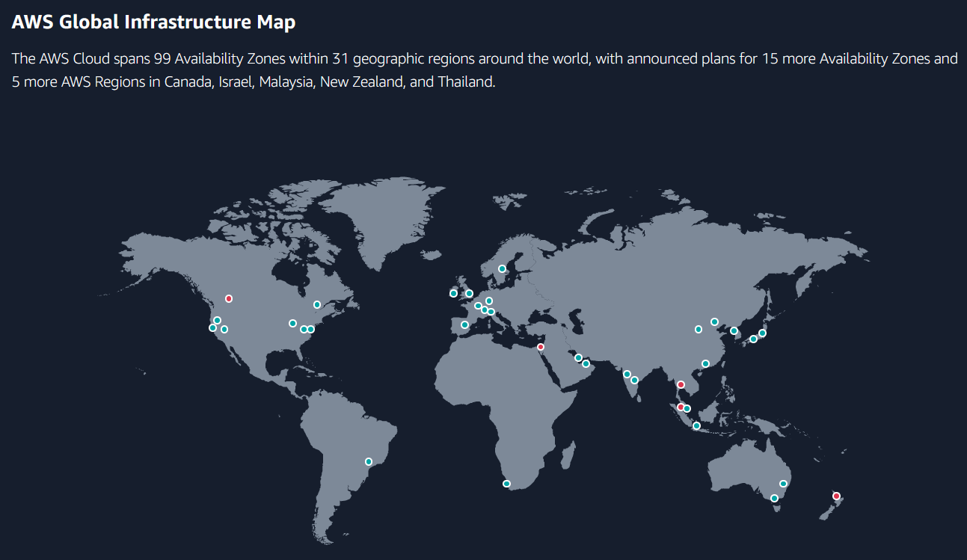
Task: Select the Sydney marker in eastern Australia
Action: [783, 484]
